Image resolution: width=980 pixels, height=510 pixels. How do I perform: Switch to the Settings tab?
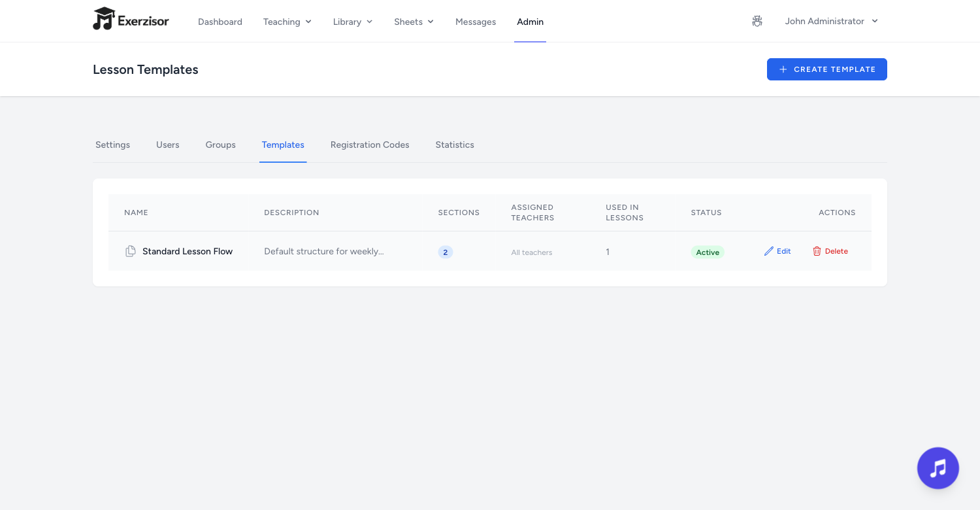pyautogui.click(x=113, y=144)
